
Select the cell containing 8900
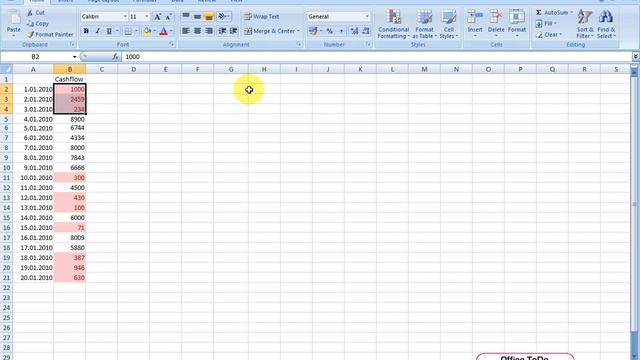[69, 119]
